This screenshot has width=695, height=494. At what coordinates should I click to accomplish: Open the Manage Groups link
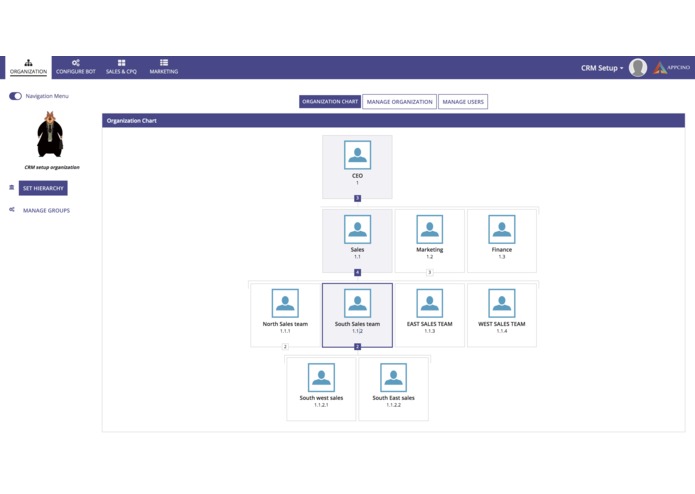[47, 210]
